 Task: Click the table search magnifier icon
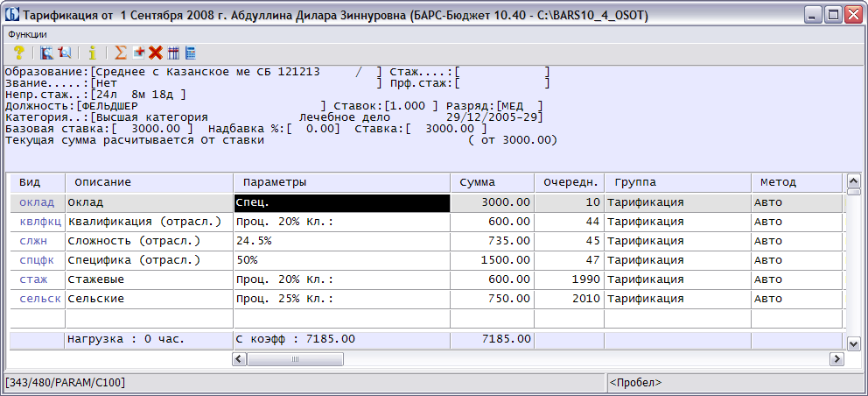(x=47, y=53)
